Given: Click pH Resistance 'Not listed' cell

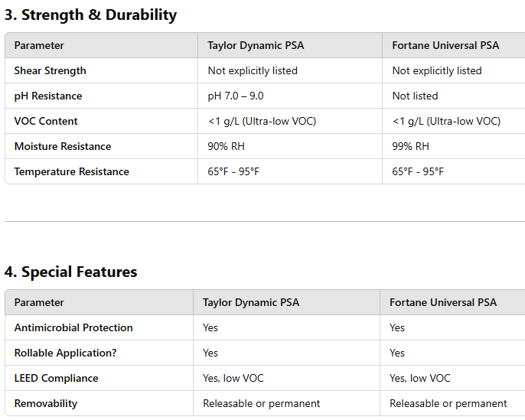Looking at the screenshot, I should coord(415,96).
